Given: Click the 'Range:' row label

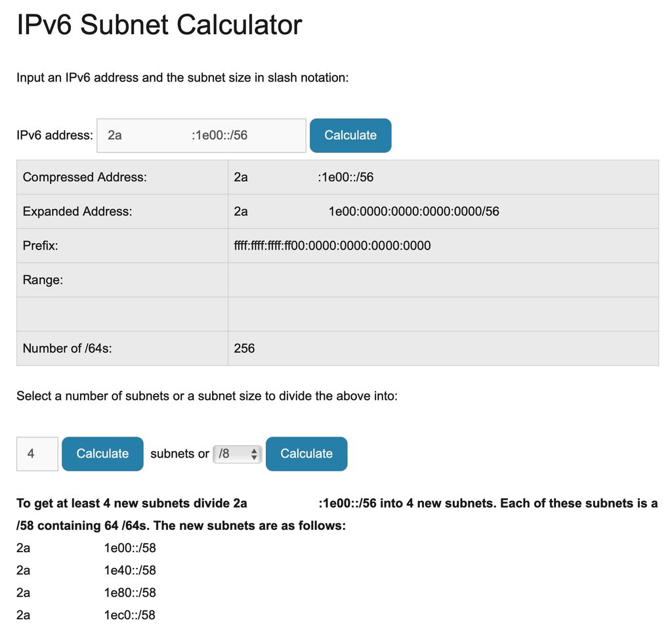Looking at the screenshot, I should [x=43, y=280].
